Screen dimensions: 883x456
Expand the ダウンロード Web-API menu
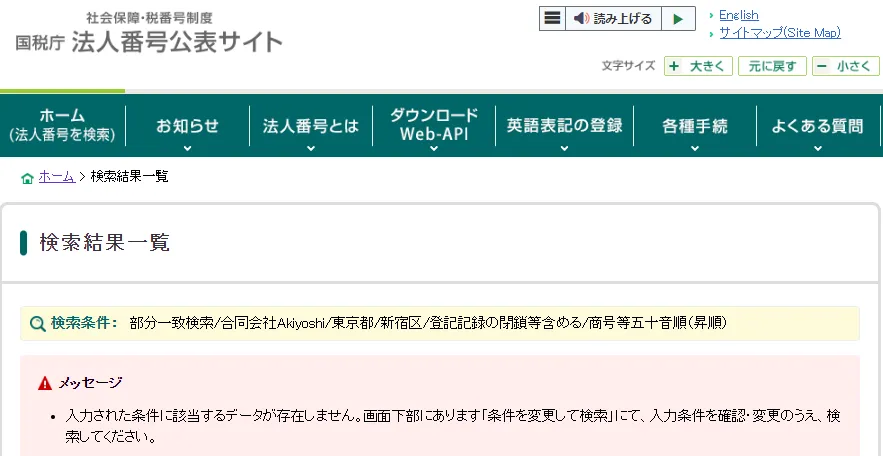coord(434,125)
